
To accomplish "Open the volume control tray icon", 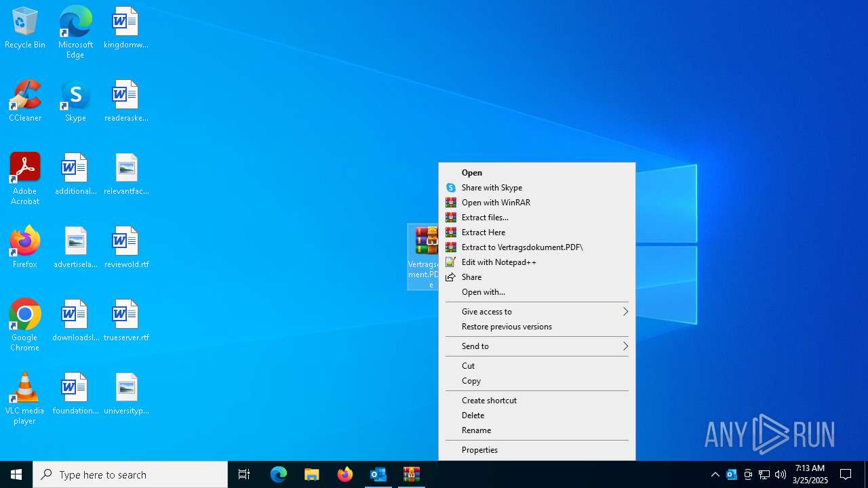I will click(781, 474).
